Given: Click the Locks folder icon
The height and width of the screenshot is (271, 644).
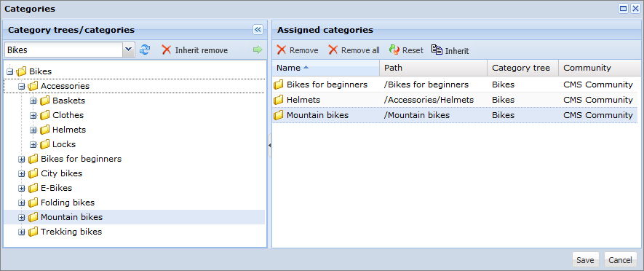Looking at the screenshot, I should 45,145.
